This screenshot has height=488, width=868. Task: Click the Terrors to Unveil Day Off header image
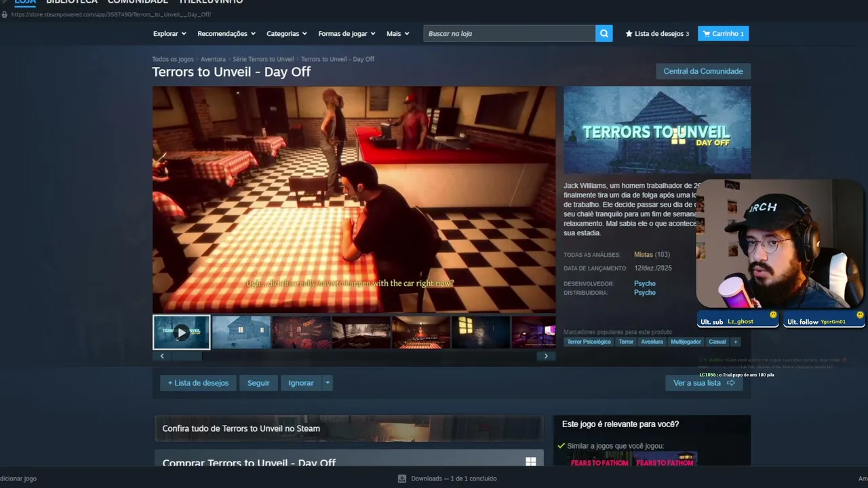pyautogui.click(x=657, y=130)
